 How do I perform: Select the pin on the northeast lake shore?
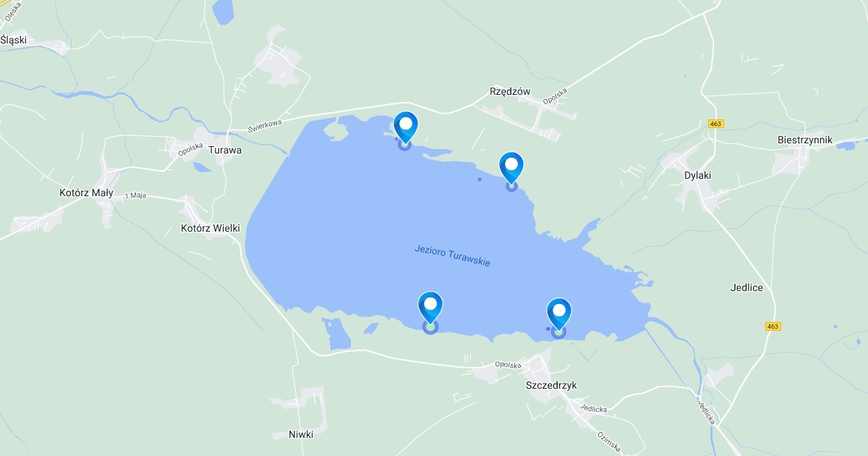(x=511, y=170)
